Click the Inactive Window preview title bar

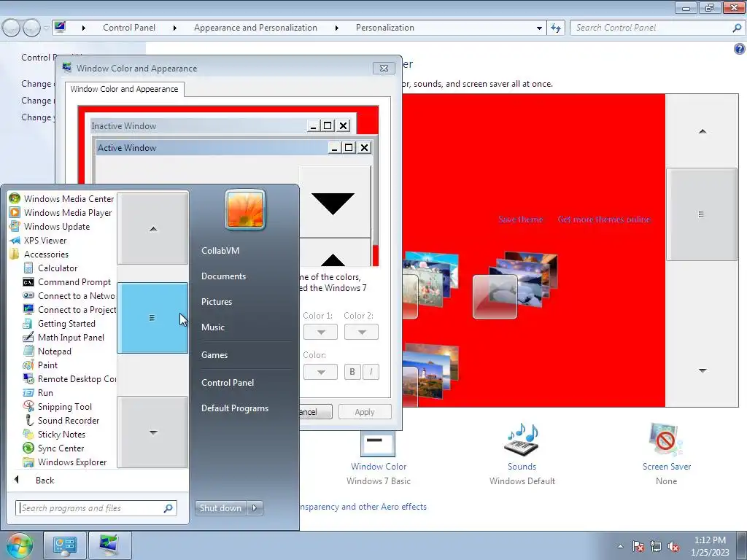coord(200,125)
